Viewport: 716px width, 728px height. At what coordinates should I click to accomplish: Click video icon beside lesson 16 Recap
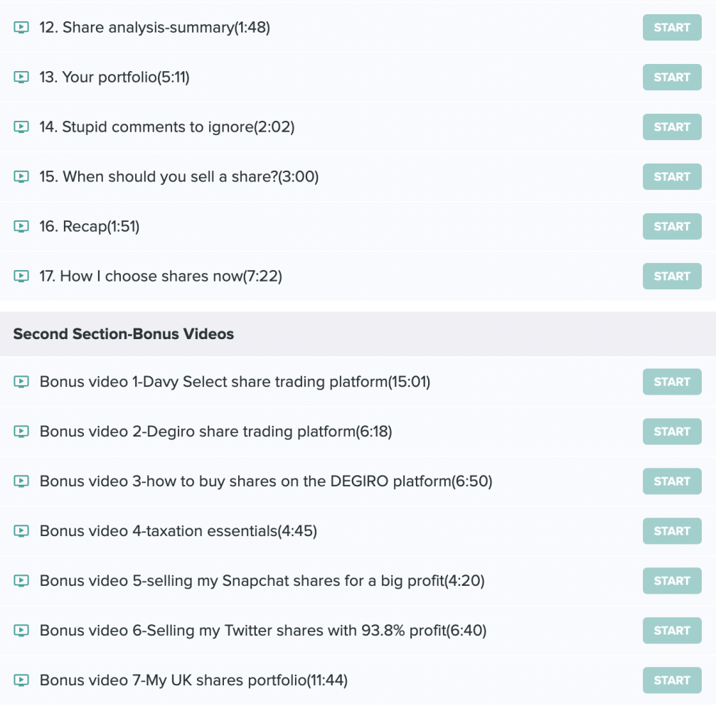pyautogui.click(x=21, y=227)
